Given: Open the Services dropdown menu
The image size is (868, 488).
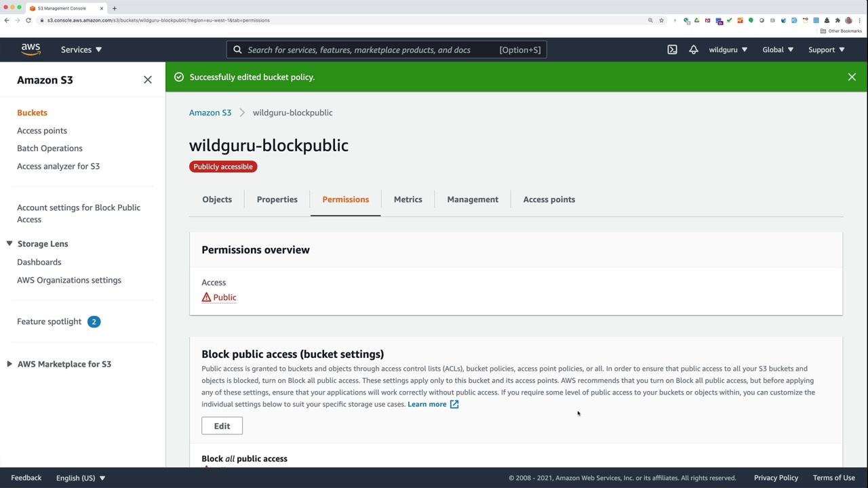Looking at the screenshot, I should point(81,49).
